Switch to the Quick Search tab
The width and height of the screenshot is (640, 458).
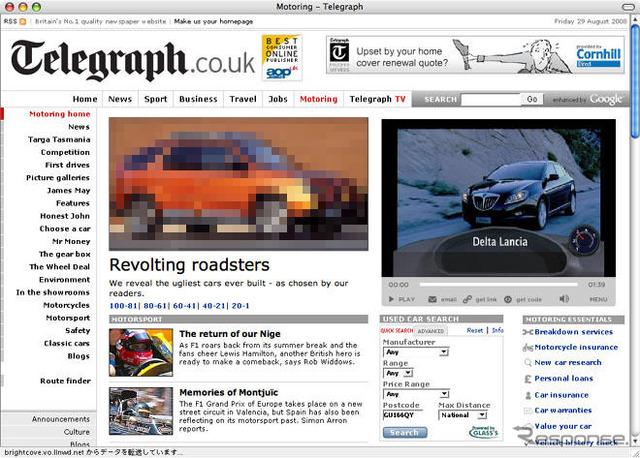[x=397, y=331]
